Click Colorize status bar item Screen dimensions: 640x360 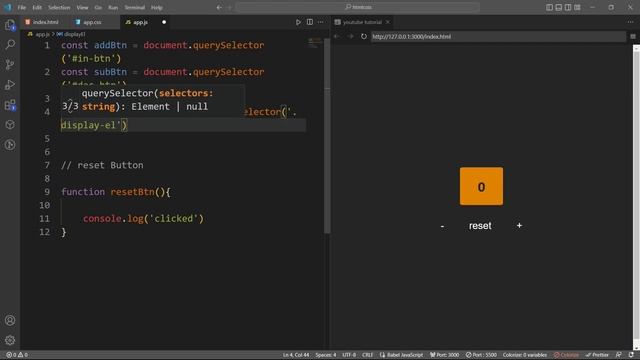pyautogui.click(x=566, y=355)
